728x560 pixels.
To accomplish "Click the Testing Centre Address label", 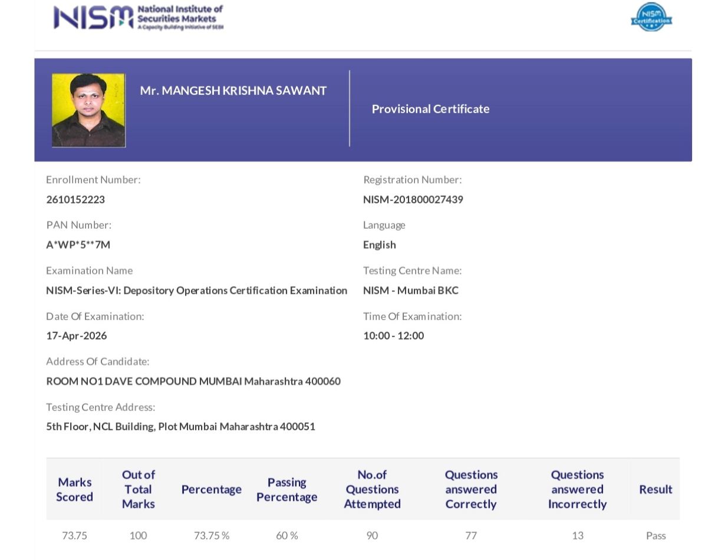I will (x=101, y=407).
